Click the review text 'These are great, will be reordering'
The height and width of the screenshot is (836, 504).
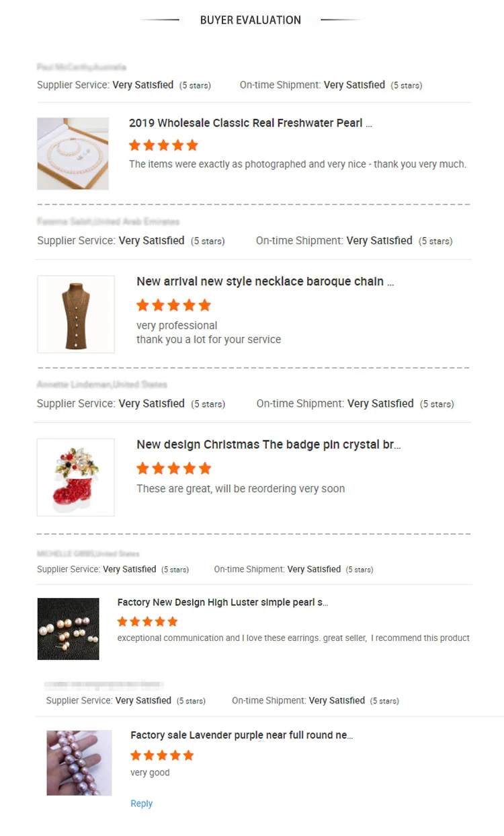pos(241,489)
